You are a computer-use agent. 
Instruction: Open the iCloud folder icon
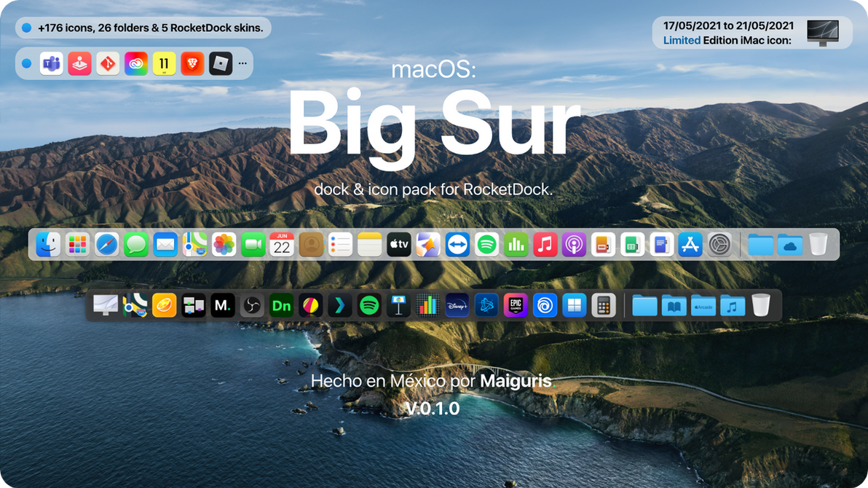pyautogui.click(x=790, y=244)
